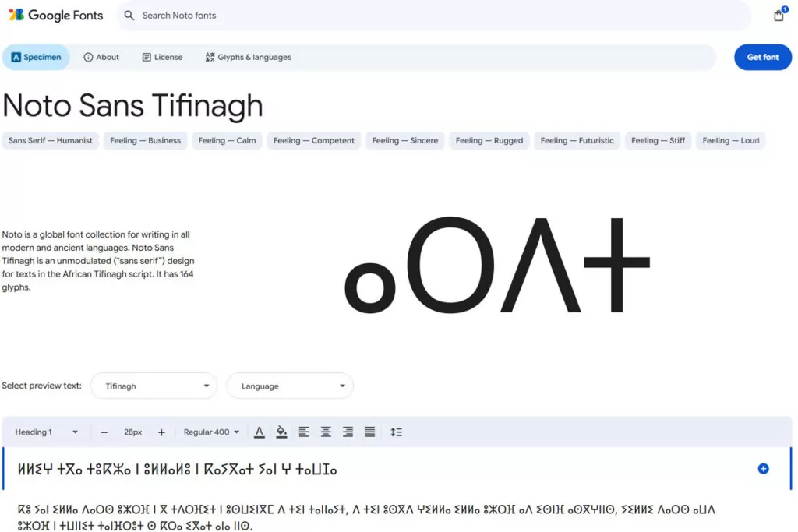Select the Feeling — Loud tag
Viewport: 798px width, 532px height.
[730, 140]
